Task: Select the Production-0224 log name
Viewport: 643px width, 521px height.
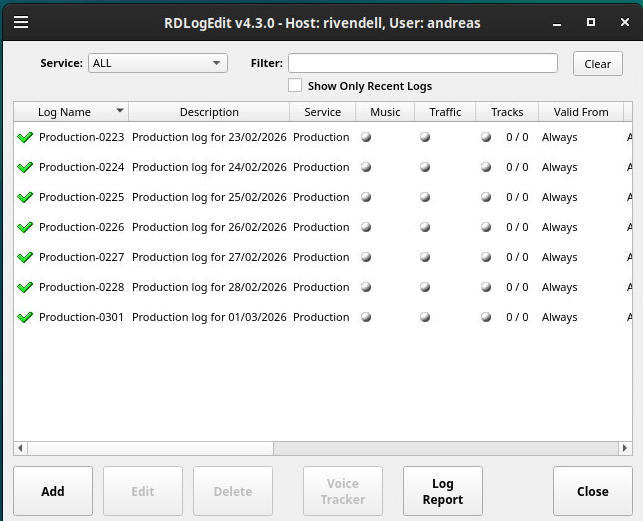Action: click(x=82, y=167)
